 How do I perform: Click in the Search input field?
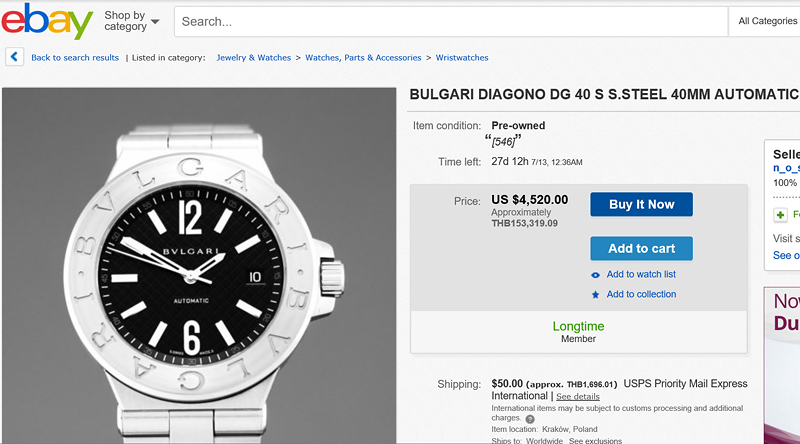tap(450, 21)
